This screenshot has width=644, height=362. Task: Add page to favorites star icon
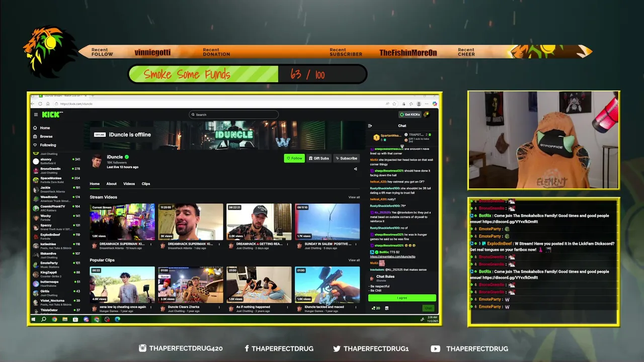pos(394,104)
